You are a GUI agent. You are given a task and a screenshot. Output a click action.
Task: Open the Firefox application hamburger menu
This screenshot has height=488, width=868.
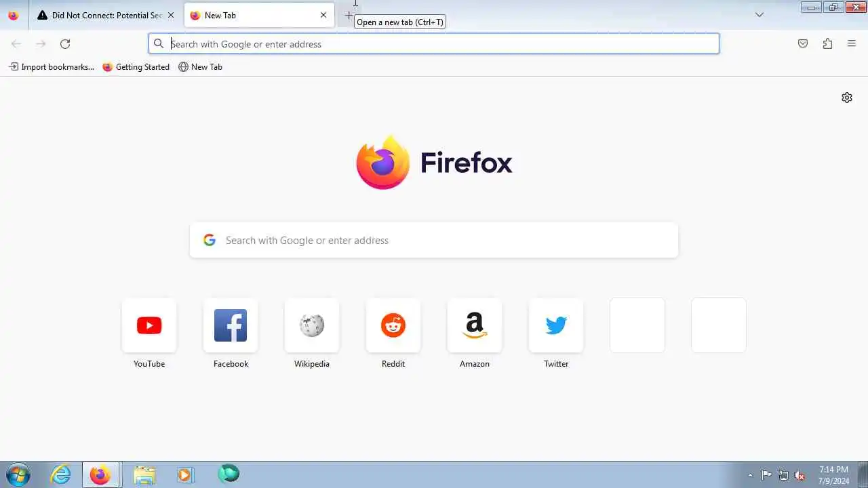point(852,43)
